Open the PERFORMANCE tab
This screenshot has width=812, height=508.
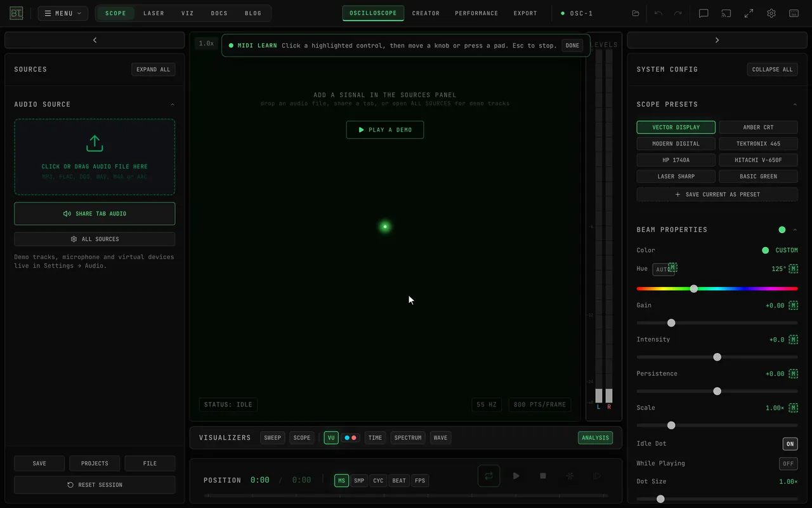[x=476, y=13]
